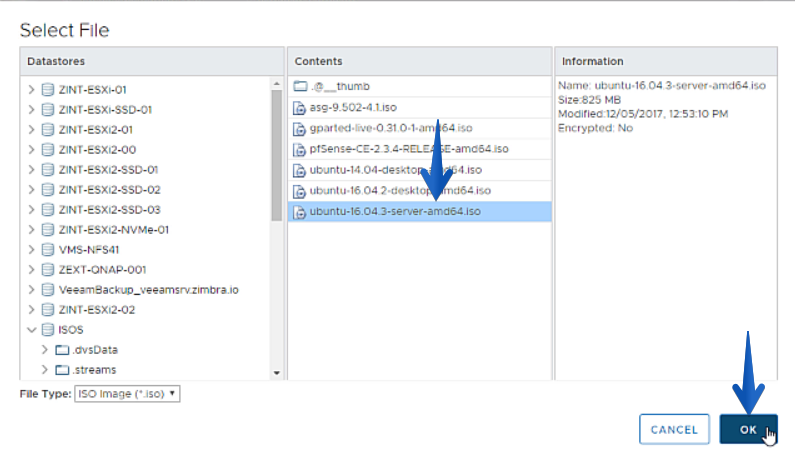Click the ZINT-ESXi2-SSD-01 datastore icon

(x=48, y=170)
